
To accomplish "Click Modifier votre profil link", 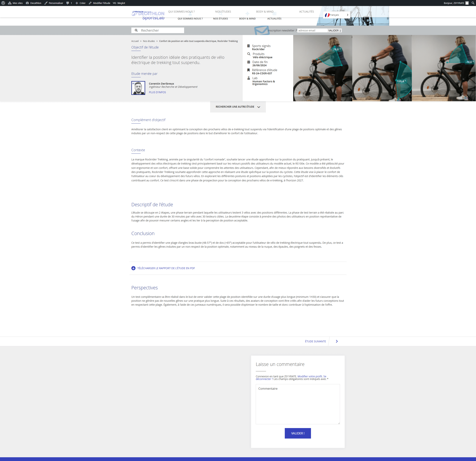I will coord(310,376).
